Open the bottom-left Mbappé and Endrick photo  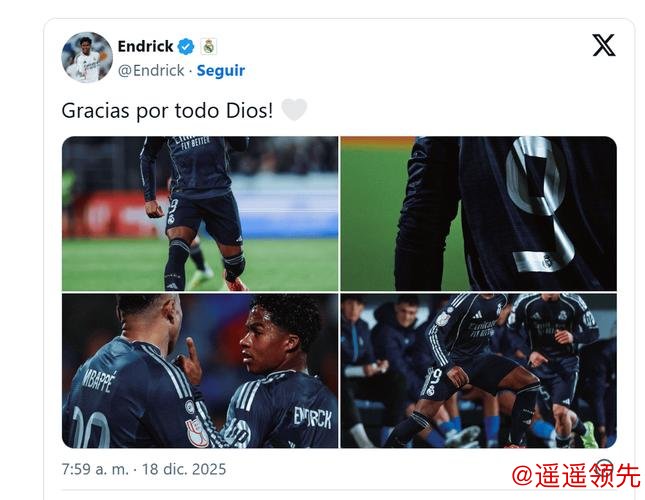[x=200, y=371]
